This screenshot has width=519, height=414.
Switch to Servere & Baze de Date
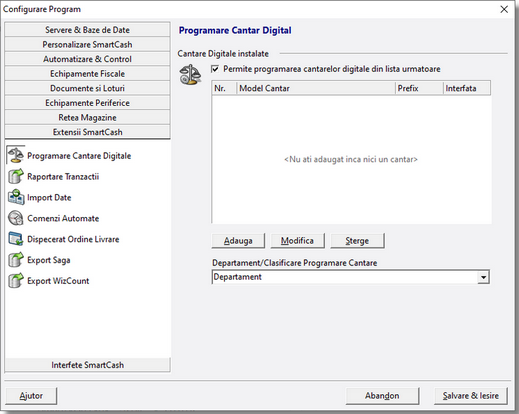click(87, 30)
